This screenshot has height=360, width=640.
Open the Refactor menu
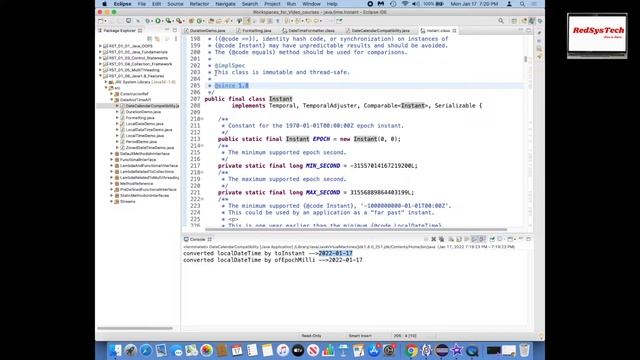199,4
